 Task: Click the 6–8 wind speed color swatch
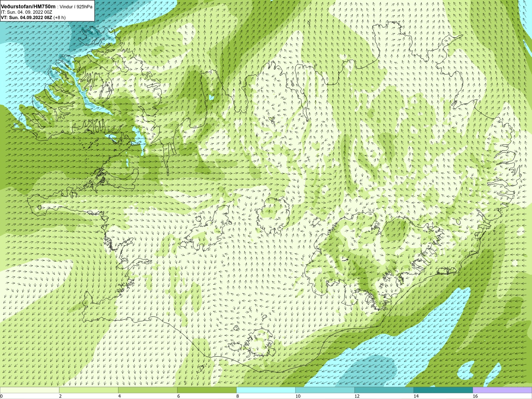207,390
